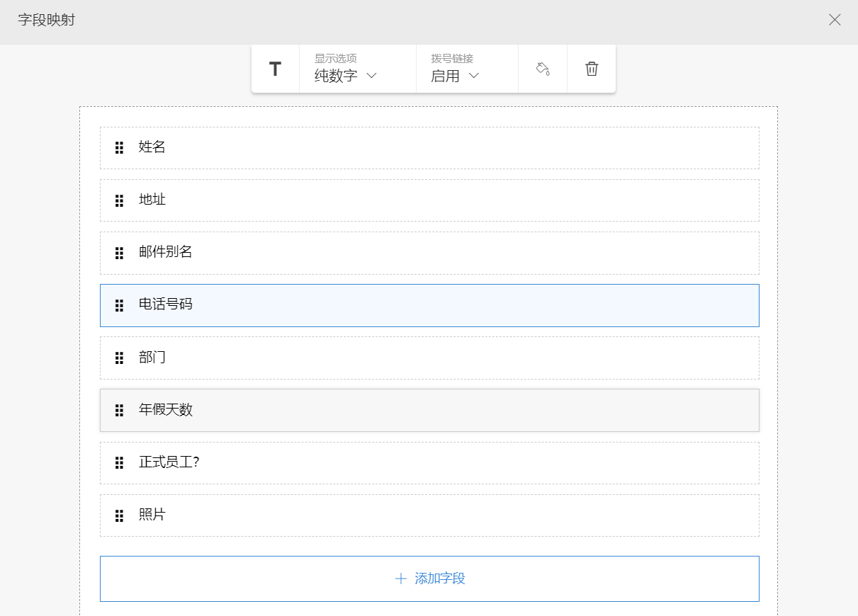
Task: Click the text format T icon
Action: point(275,69)
